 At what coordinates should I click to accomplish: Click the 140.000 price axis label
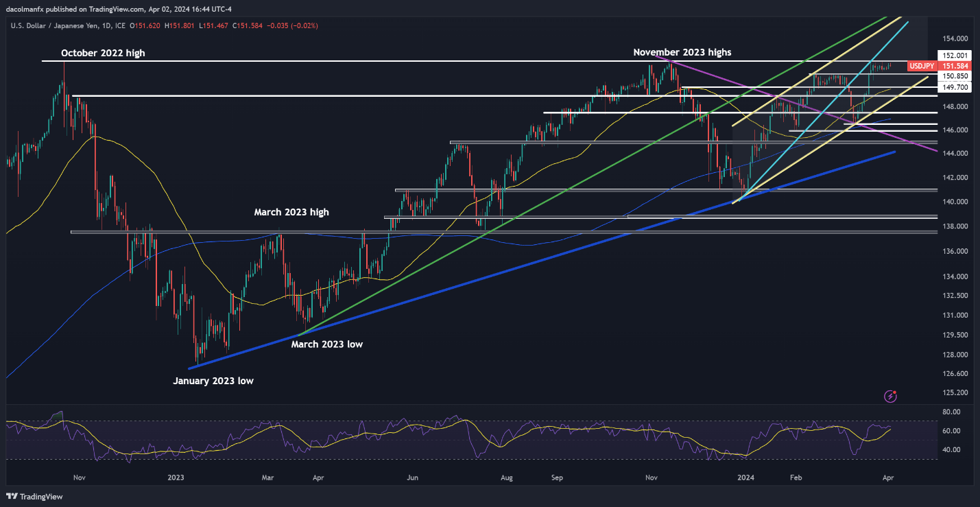955,202
